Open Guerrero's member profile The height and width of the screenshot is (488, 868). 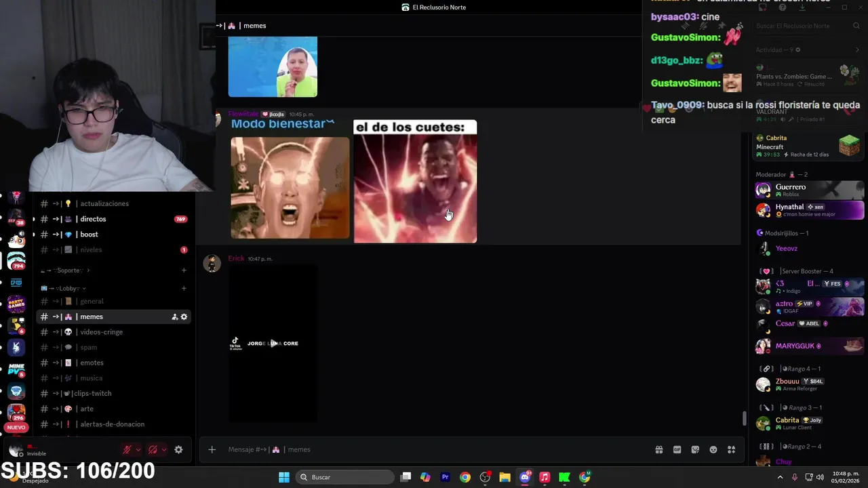(810, 190)
